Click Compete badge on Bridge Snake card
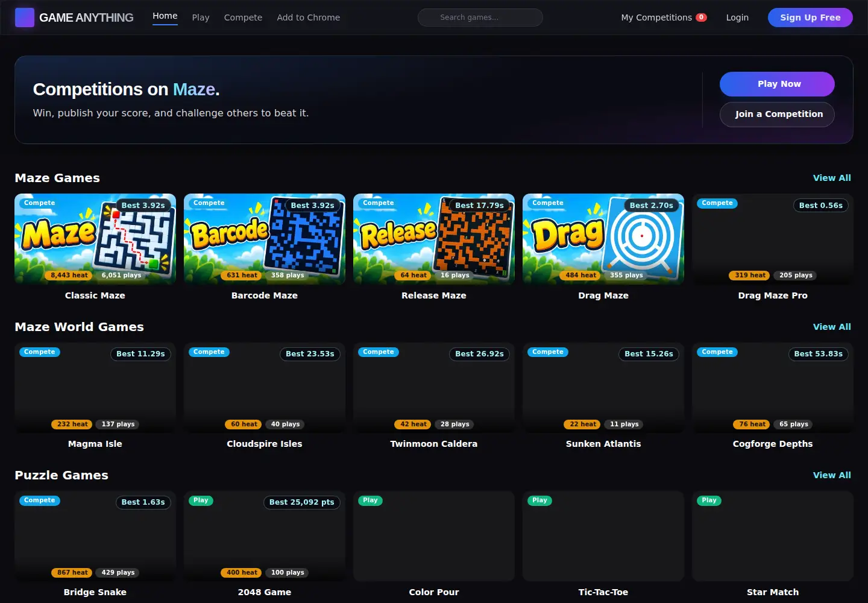This screenshot has height=603, width=868. click(39, 500)
